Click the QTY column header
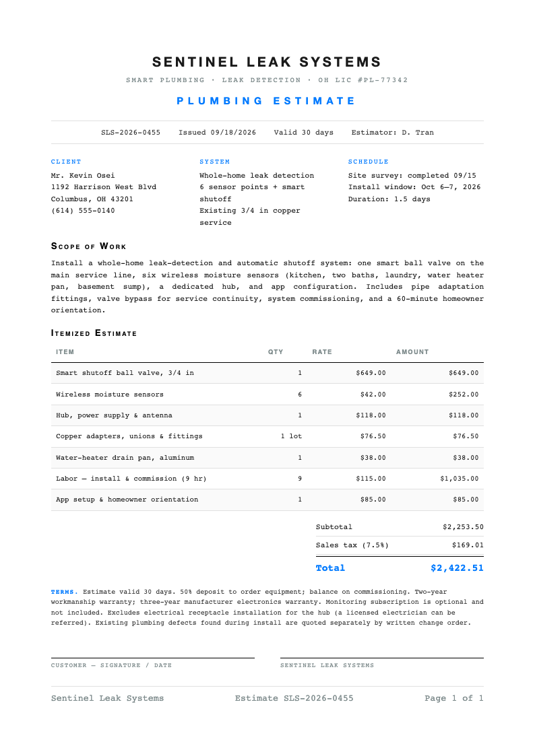This screenshot has height=756, width=535. pos(276,352)
